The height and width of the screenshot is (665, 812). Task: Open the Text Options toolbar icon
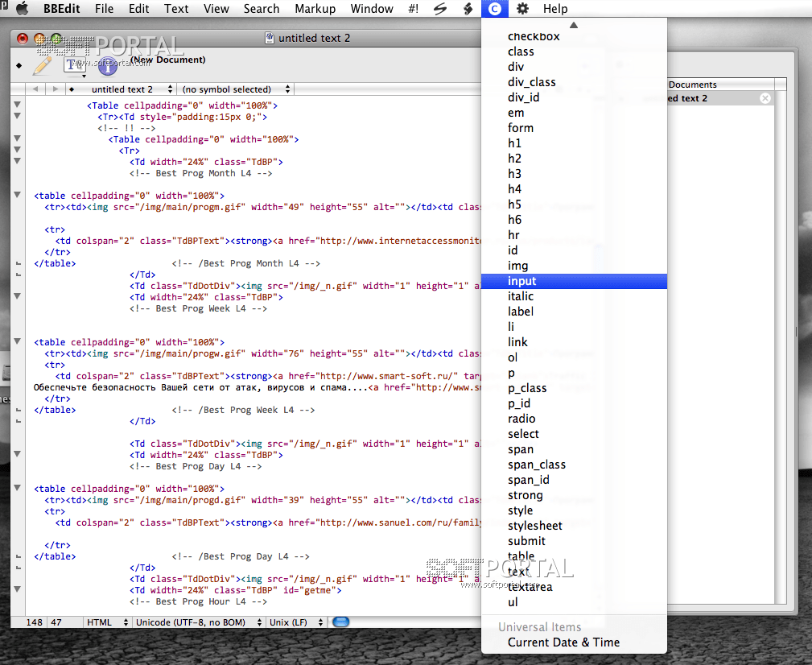(76, 64)
